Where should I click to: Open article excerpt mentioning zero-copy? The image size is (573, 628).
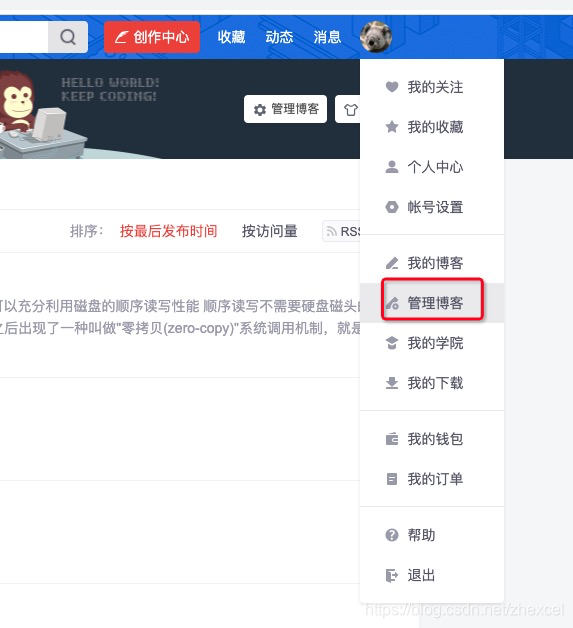click(x=180, y=317)
